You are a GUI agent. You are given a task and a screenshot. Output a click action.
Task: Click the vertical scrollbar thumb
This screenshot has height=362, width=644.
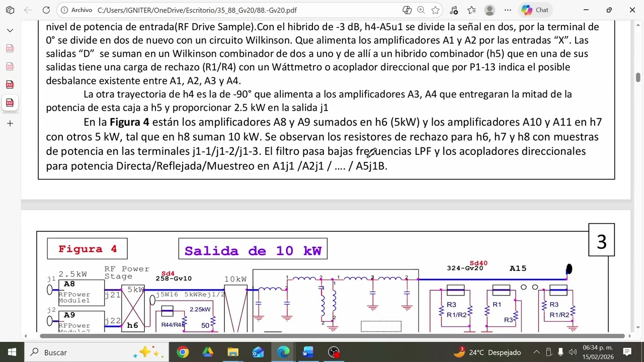pyautogui.click(x=638, y=77)
